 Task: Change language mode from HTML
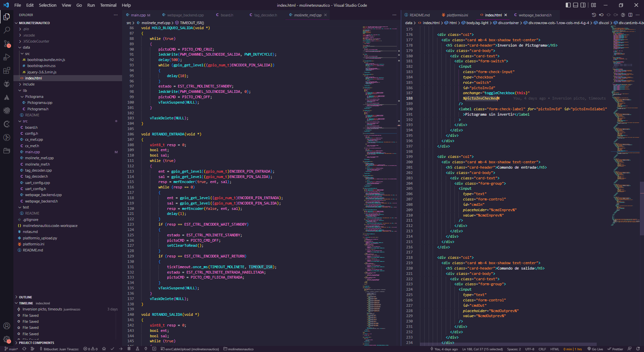(x=554, y=349)
